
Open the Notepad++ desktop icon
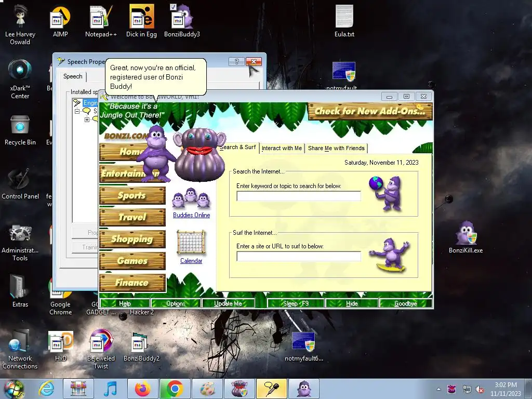[x=101, y=21]
